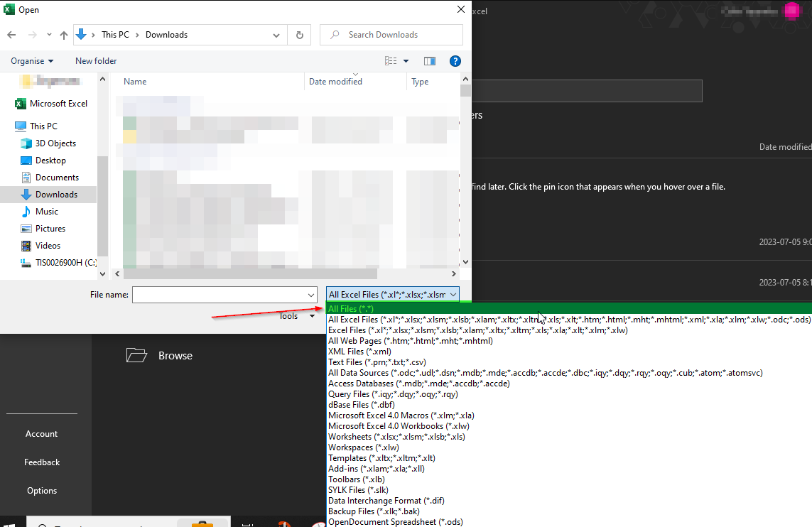Open the Tools dropdown in Open dialog
This screenshot has height=527, width=812.
(x=297, y=316)
